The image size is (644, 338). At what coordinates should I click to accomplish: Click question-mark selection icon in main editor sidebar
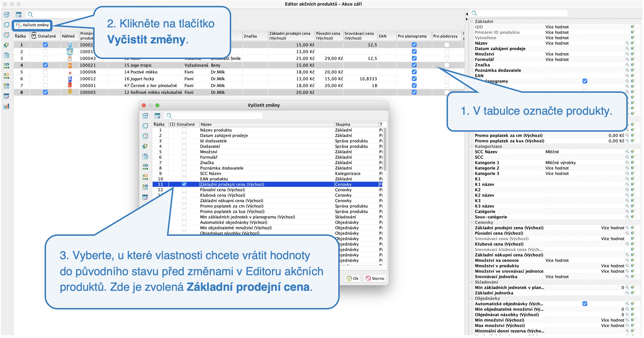pyautogui.click(x=7, y=35)
